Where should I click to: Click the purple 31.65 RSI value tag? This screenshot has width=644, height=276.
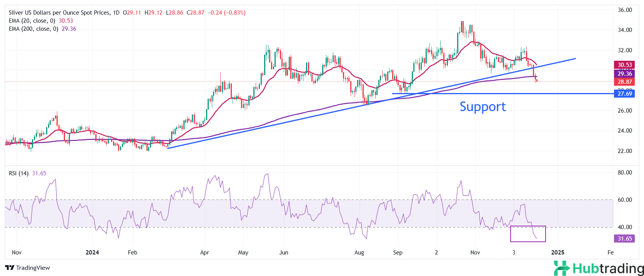(x=624, y=239)
